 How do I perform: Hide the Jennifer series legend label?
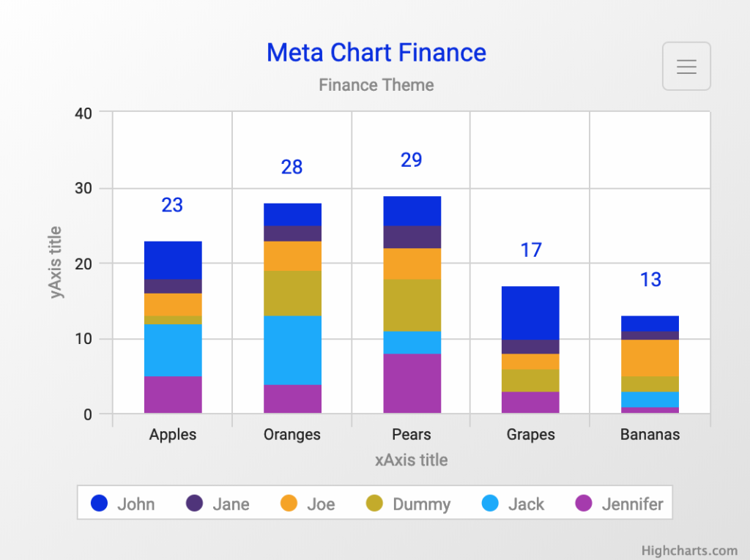(632, 504)
